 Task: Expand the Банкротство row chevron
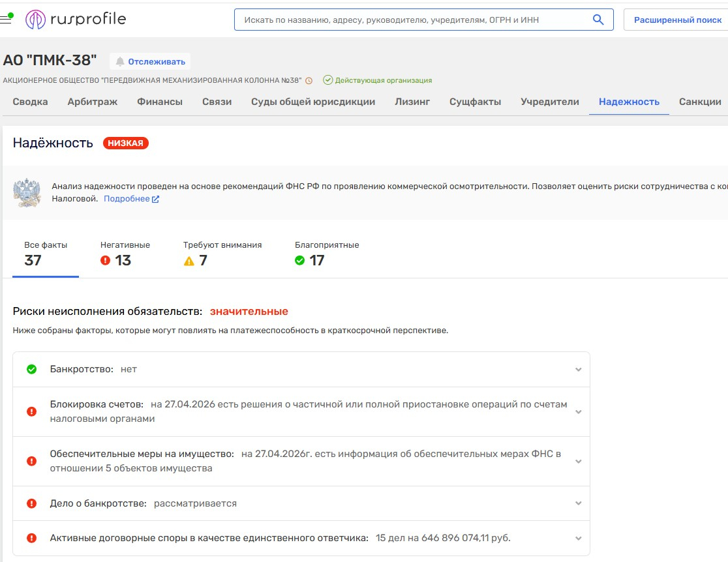coord(578,370)
